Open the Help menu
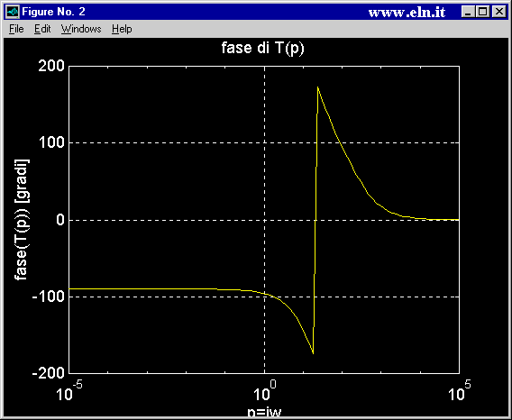 122,29
